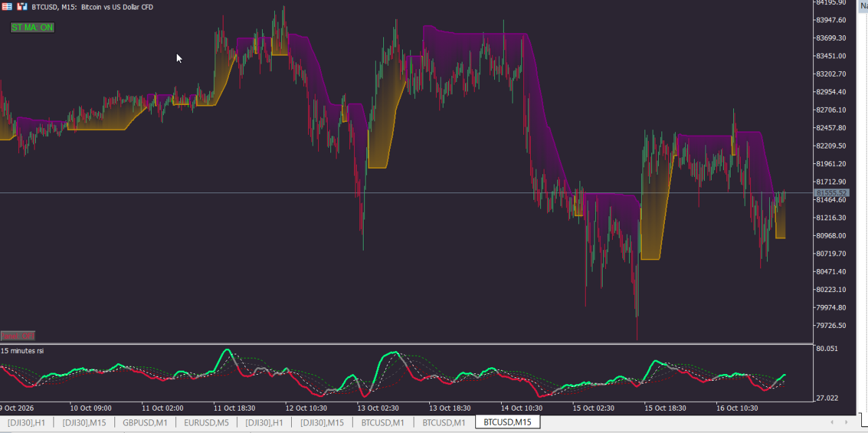Click the separator between chart and RSI window

click(x=406, y=344)
